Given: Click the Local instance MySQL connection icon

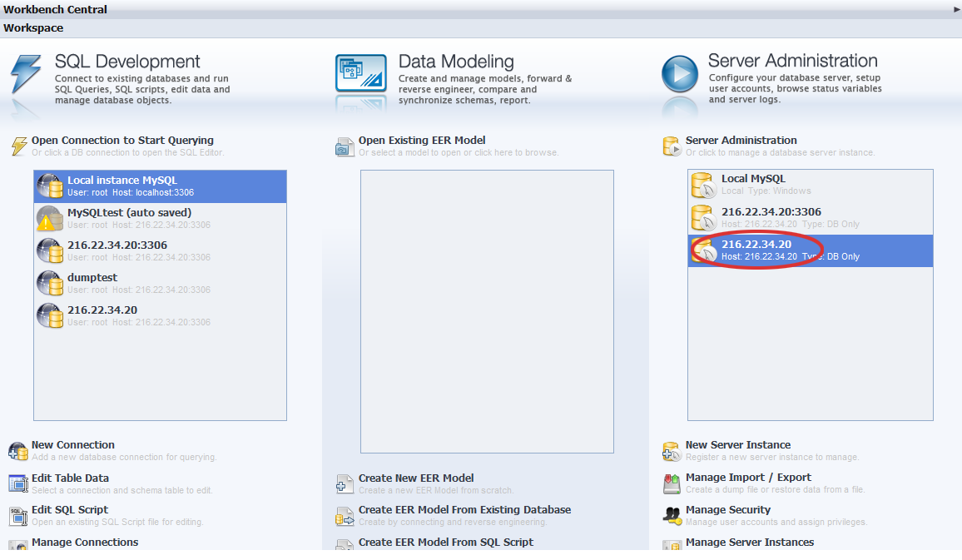Looking at the screenshot, I should click(x=50, y=186).
